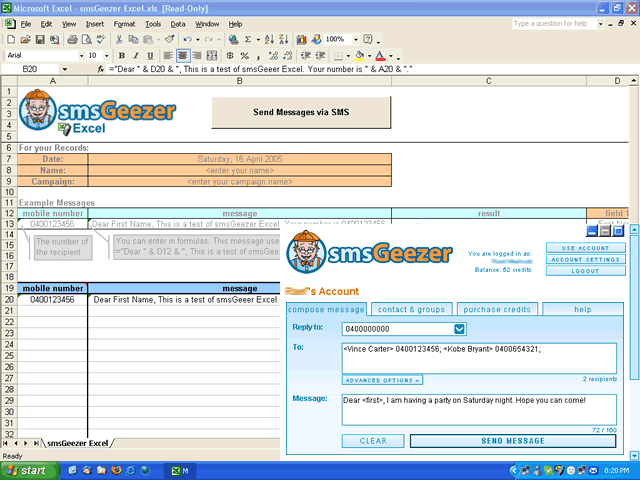Expand smsGeezer Advanced Options
Viewport: 640px width, 480px height.
[382, 380]
